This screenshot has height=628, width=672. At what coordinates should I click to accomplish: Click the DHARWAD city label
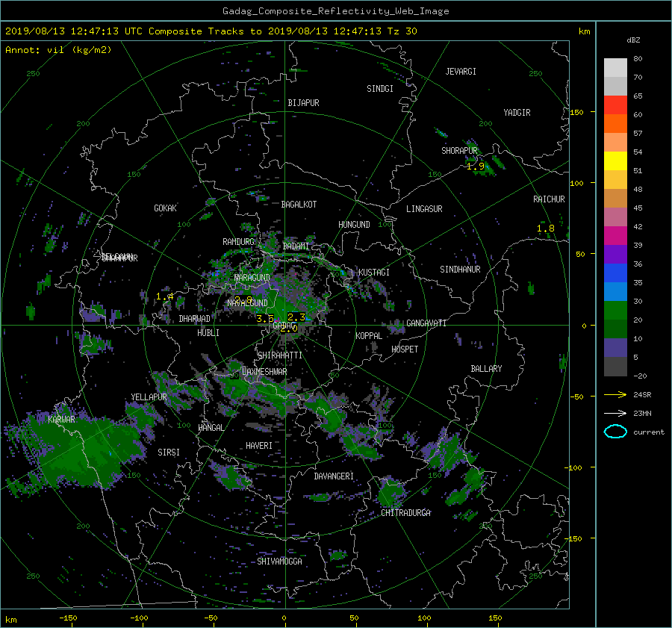point(195,319)
